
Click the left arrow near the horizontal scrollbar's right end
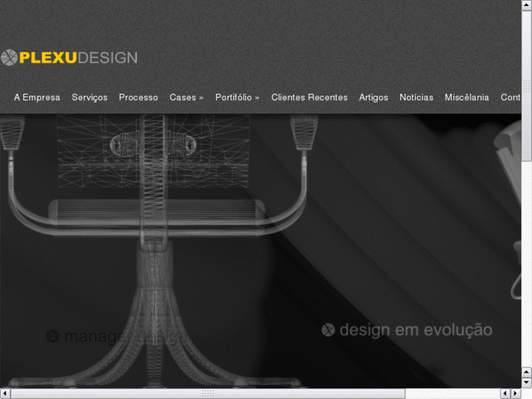click(506, 394)
